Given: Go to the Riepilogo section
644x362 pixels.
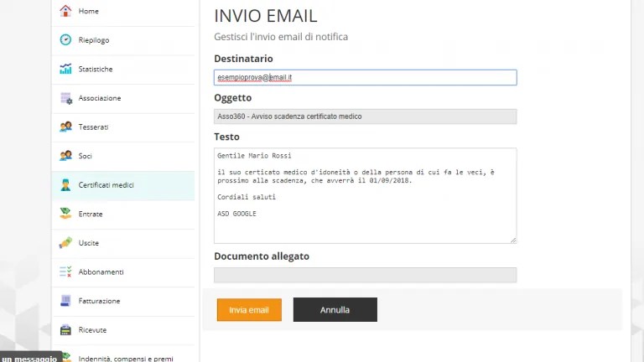Looking at the screenshot, I should pyautogui.click(x=123, y=40).
